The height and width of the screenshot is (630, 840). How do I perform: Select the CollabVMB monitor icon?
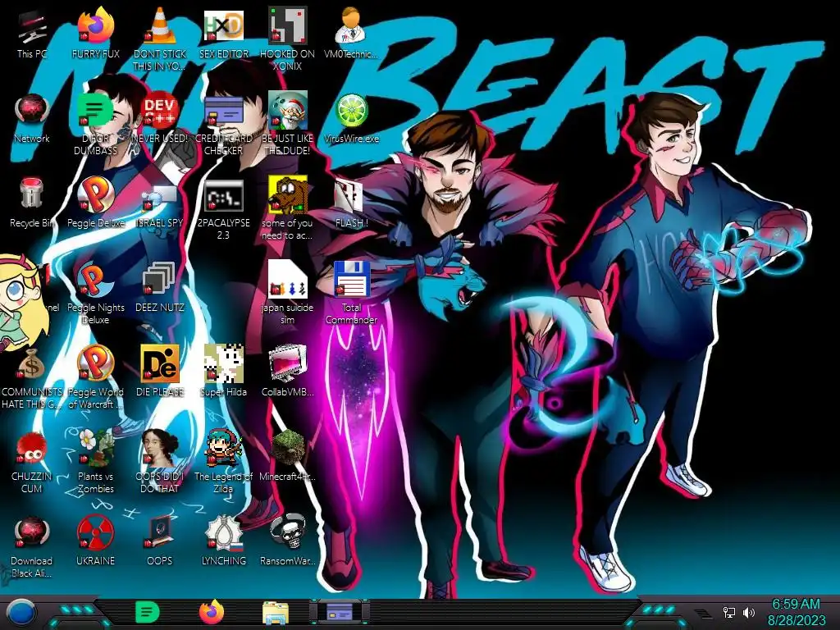coord(287,363)
